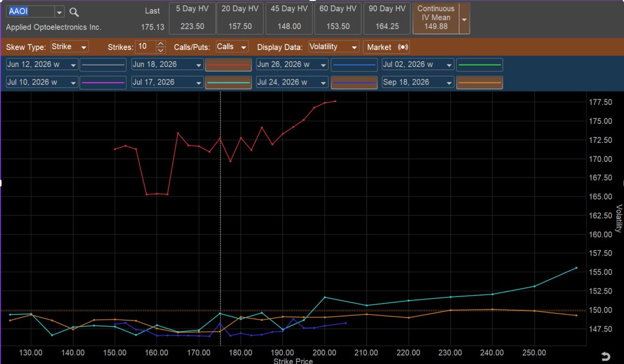Open the dropdown arrow beside Continuous IV Mean
The height and width of the screenshot is (364, 624).
464,18
